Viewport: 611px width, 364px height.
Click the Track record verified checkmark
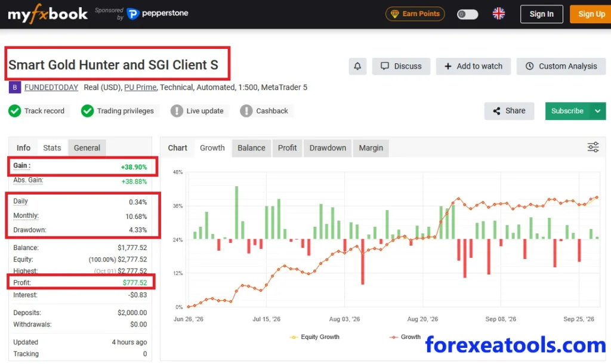click(x=15, y=111)
